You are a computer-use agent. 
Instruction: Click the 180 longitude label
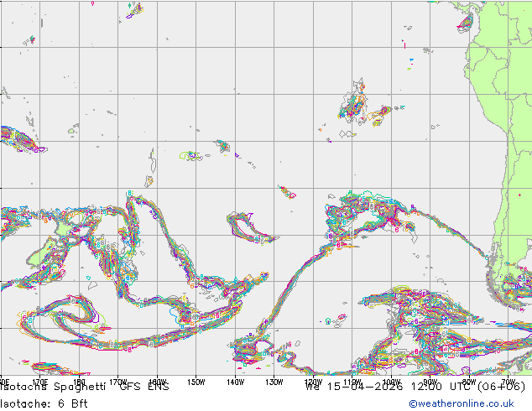coord(79,382)
